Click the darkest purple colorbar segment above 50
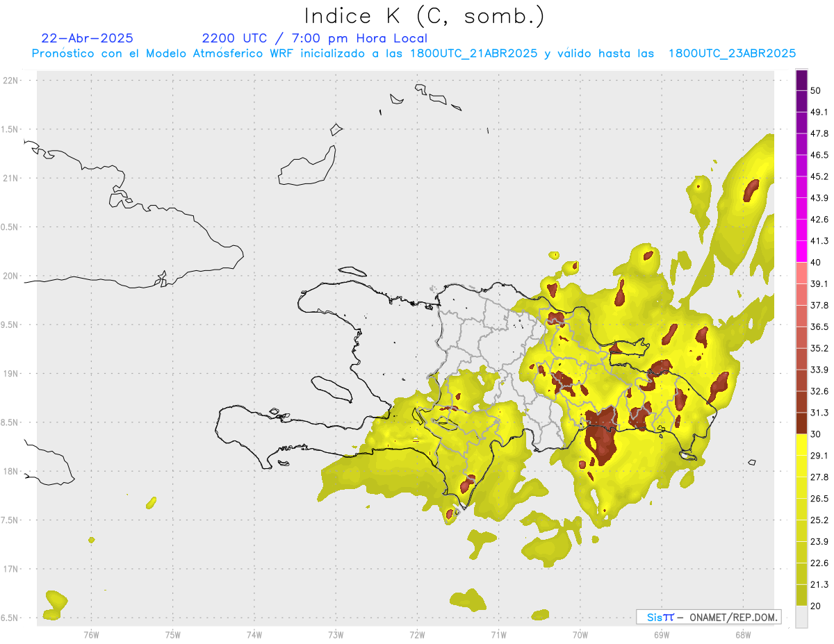 tap(801, 80)
